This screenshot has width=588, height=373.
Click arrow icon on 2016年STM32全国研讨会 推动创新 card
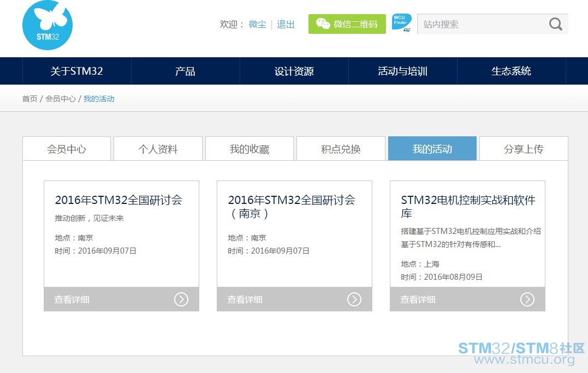[x=181, y=299]
